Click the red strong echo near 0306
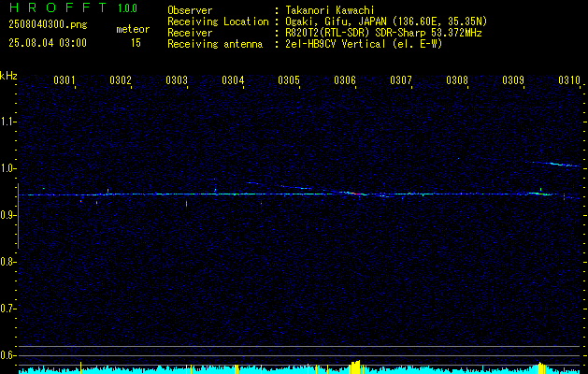 point(356,194)
